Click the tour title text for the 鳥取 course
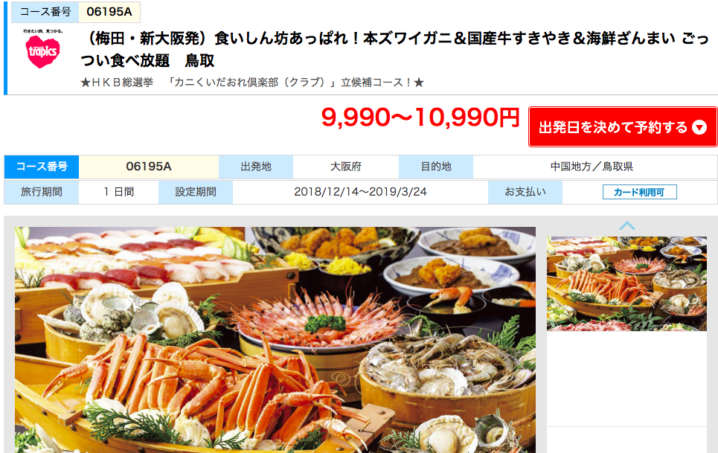Image resolution: width=718 pixels, height=453 pixels. point(395,49)
